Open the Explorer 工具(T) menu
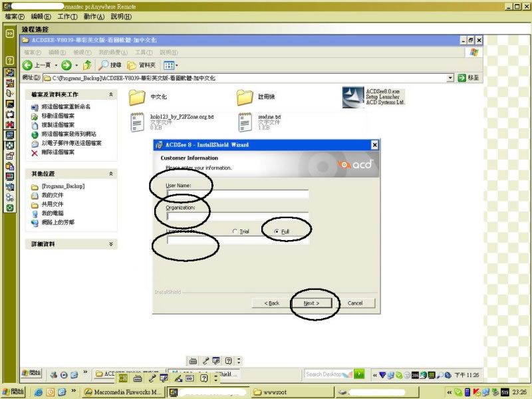 (144, 53)
